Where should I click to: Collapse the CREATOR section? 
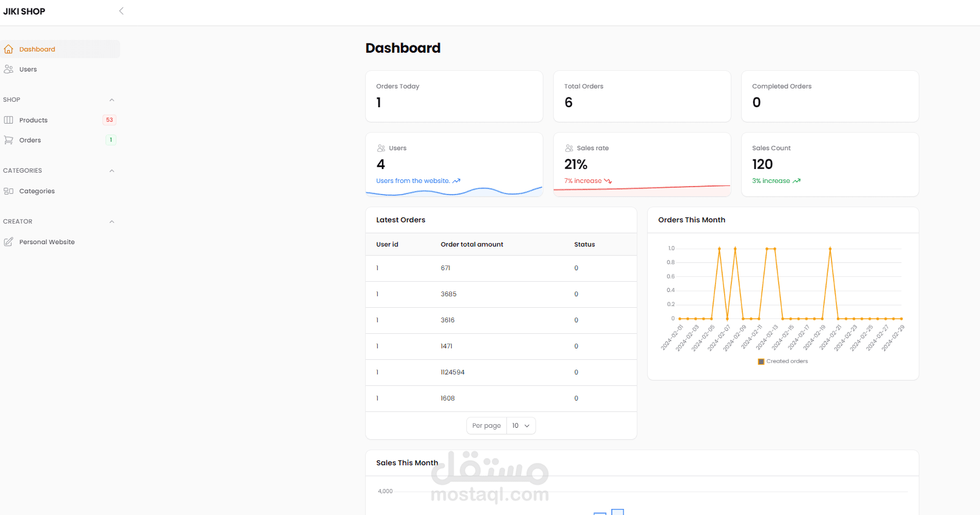coord(112,222)
